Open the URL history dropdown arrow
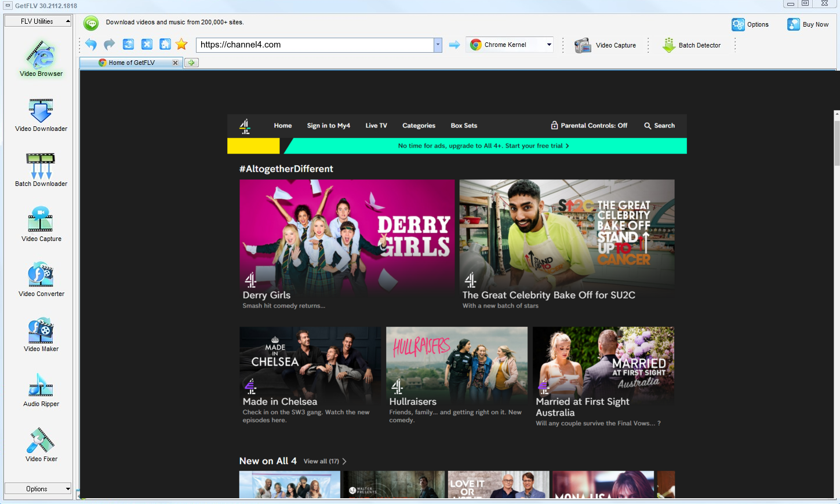This screenshot has height=504, width=840. [x=438, y=45]
